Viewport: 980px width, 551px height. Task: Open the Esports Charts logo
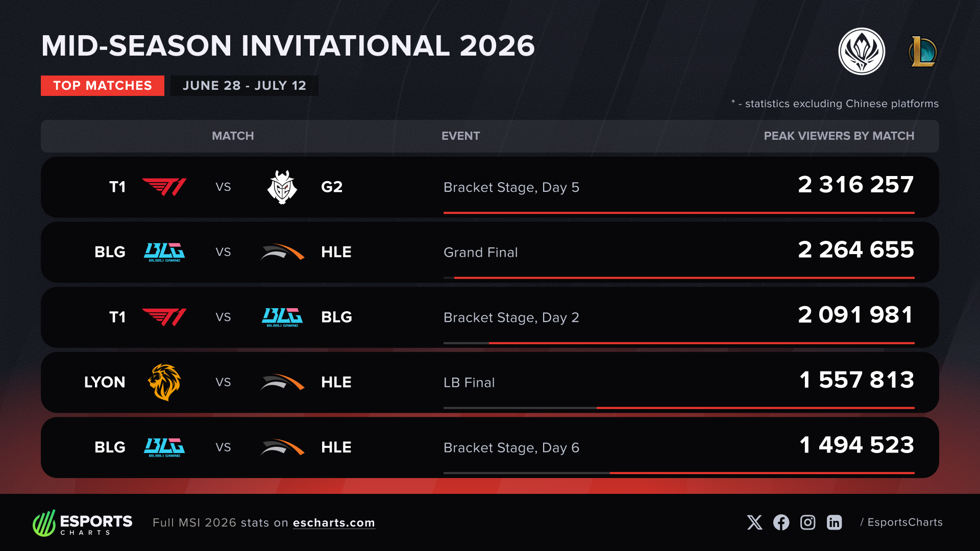point(82,523)
